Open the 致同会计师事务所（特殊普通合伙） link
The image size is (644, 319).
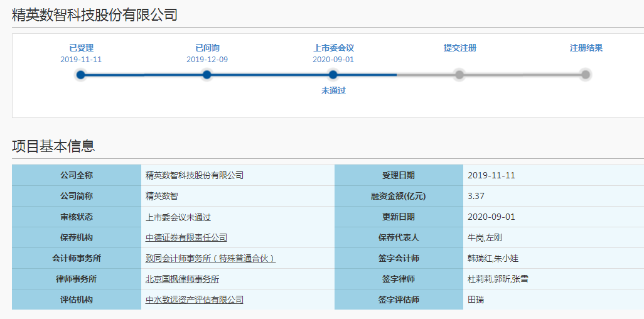(x=211, y=258)
